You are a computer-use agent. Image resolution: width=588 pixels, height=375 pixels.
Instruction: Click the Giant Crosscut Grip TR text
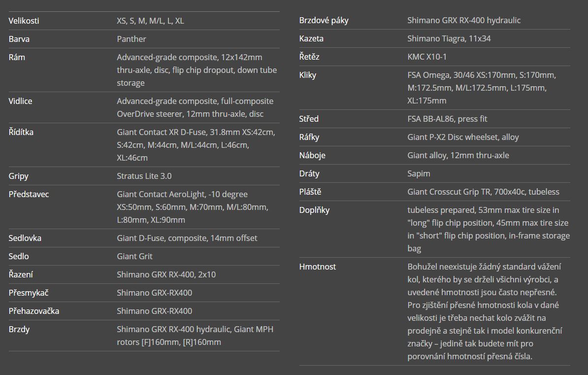[449, 192]
